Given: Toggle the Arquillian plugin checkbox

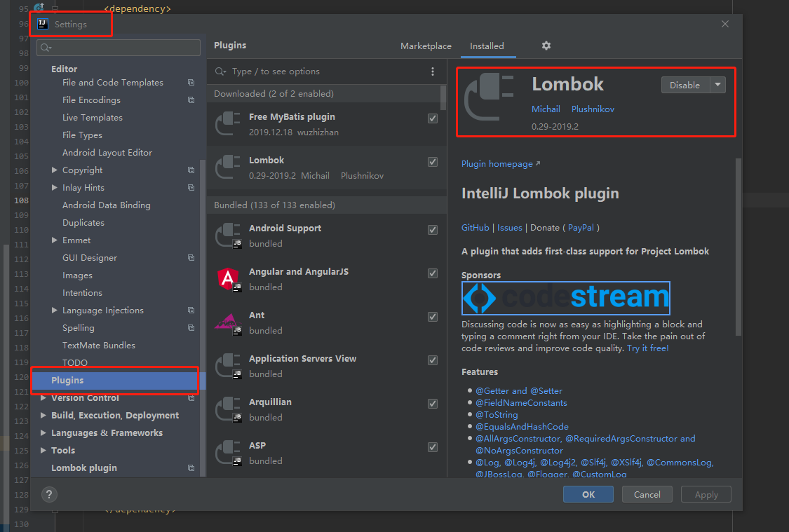Looking at the screenshot, I should [433, 404].
